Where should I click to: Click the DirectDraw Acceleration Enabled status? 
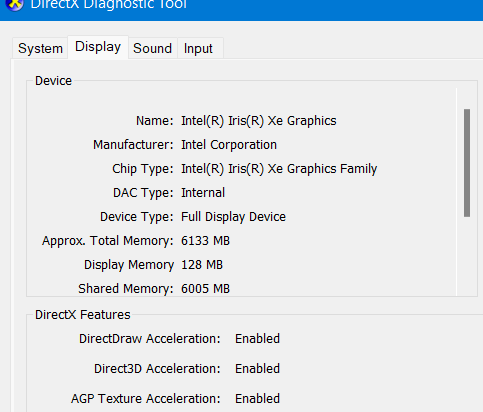[x=257, y=339]
